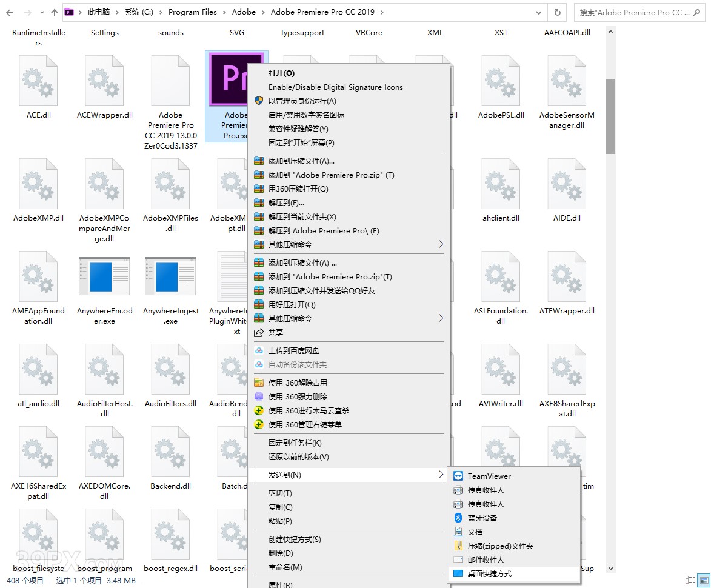This screenshot has height=588, width=711.
Task: Expand the 发送到(N) submenu arrow
Action: coord(441,475)
